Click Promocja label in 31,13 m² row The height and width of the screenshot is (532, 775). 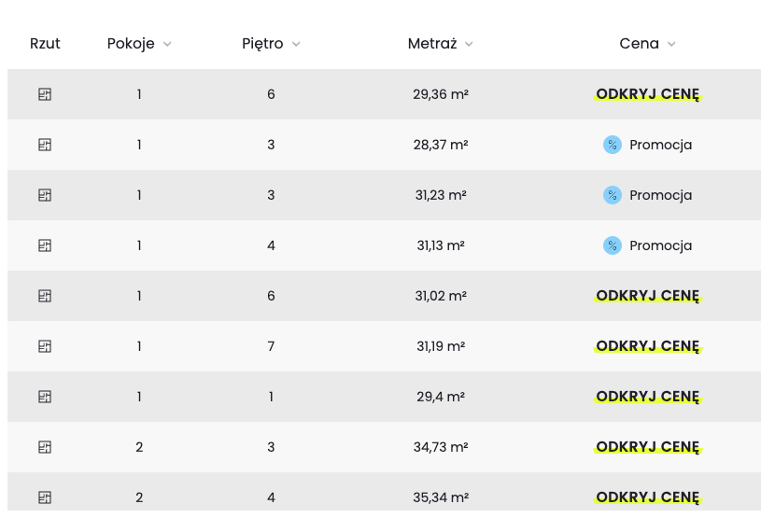pos(660,246)
